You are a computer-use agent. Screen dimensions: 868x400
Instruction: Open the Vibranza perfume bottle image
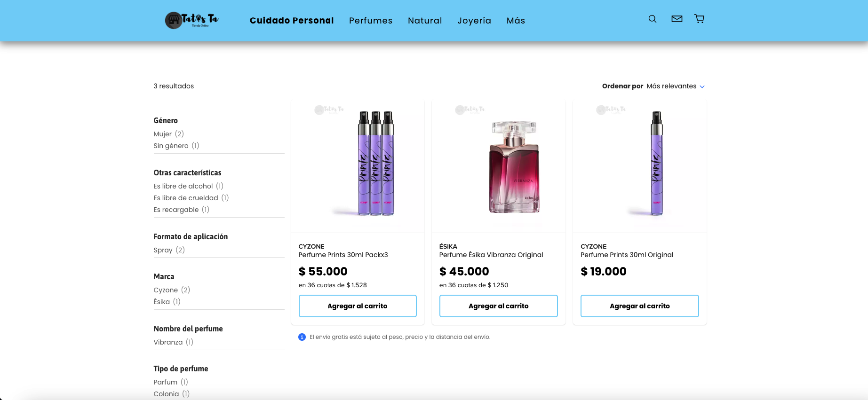514,167
